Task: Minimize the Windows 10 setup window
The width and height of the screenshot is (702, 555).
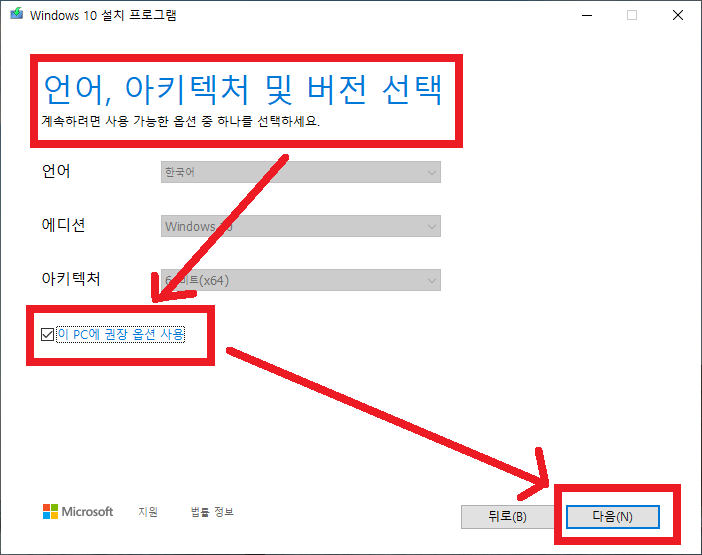Action: 587,15
